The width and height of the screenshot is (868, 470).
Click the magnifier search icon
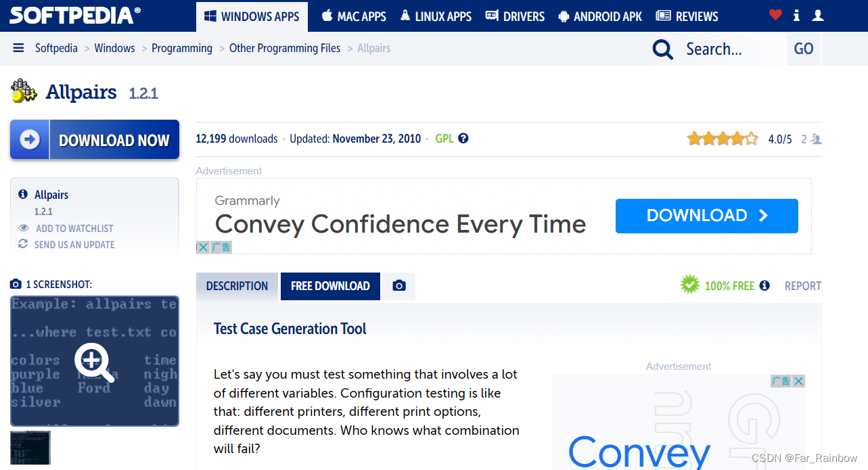pos(662,49)
